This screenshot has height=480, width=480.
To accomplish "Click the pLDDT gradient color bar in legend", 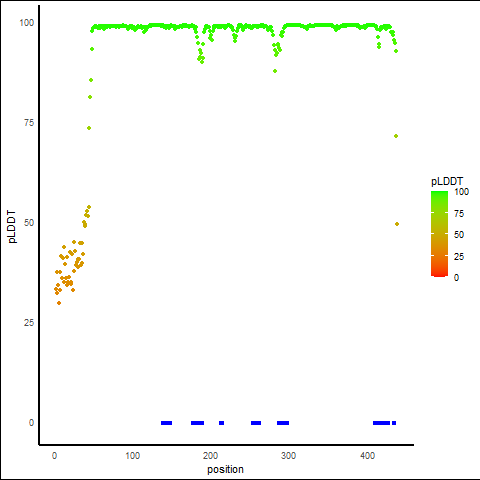I will (439, 234).
